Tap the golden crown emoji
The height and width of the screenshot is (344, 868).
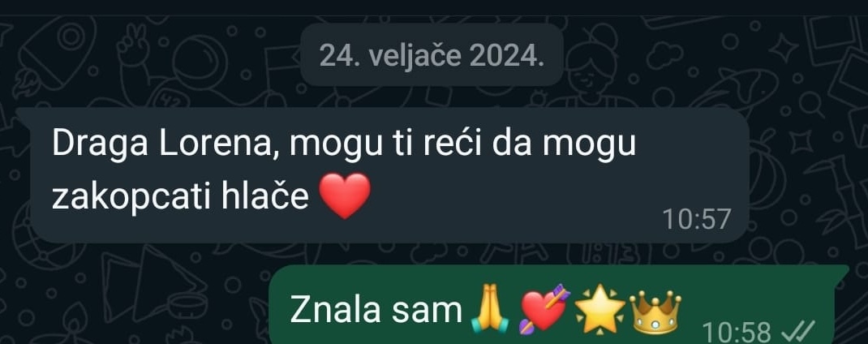(x=655, y=312)
